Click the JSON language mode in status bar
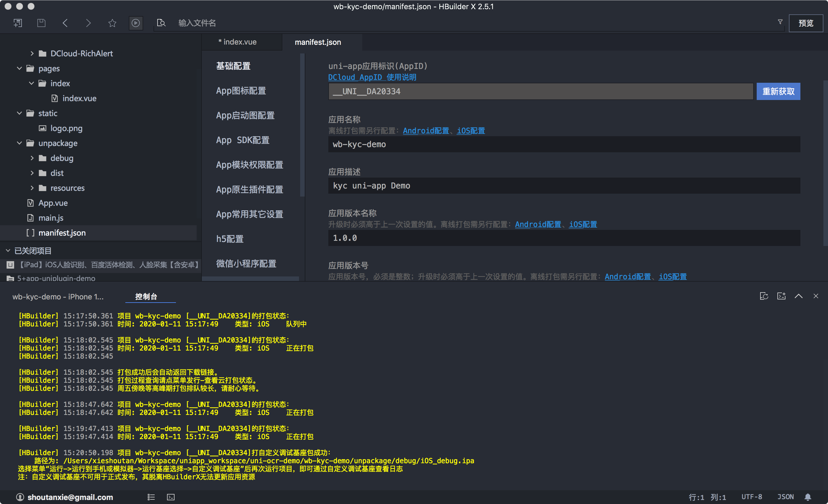 [785, 497]
